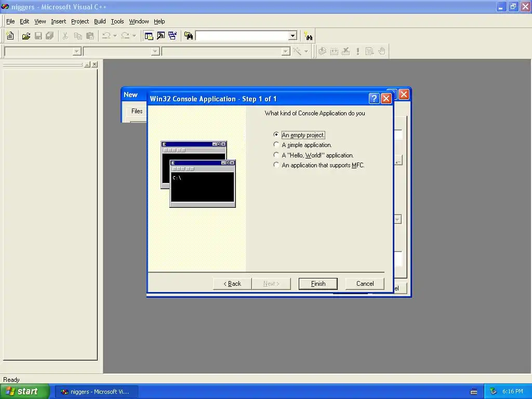Click the Save All icon

coord(50,36)
